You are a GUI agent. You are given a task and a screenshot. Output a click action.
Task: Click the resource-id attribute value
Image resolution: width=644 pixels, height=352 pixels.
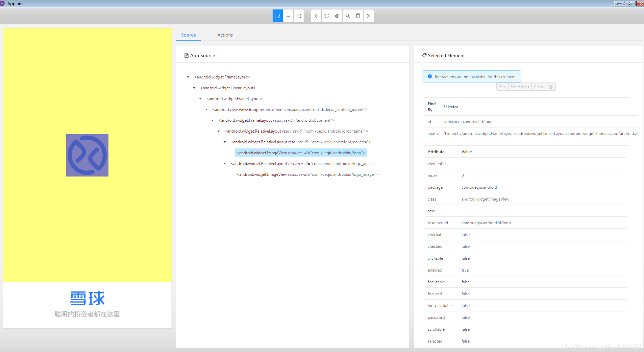(486, 223)
